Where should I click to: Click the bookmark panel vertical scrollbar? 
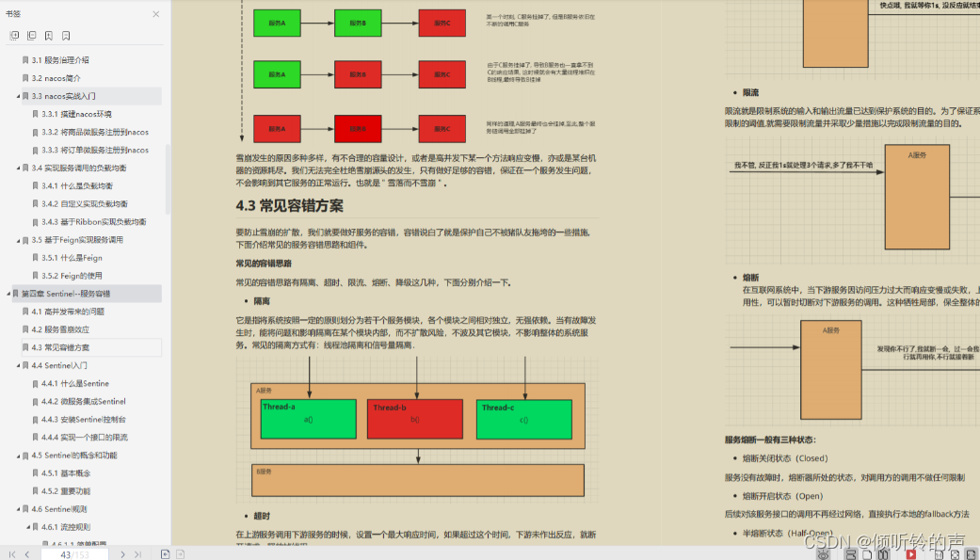tap(168, 180)
